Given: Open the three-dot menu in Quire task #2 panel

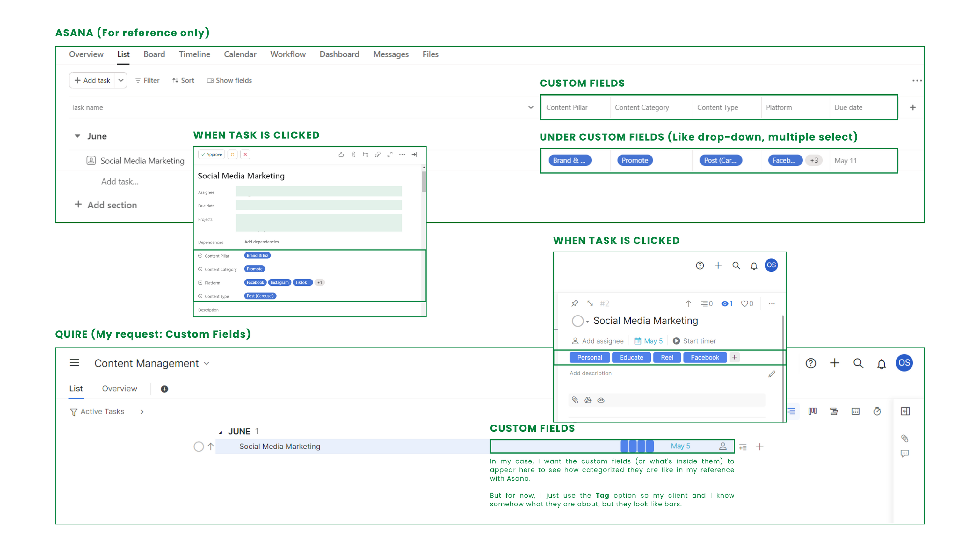Looking at the screenshot, I should pos(772,304).
